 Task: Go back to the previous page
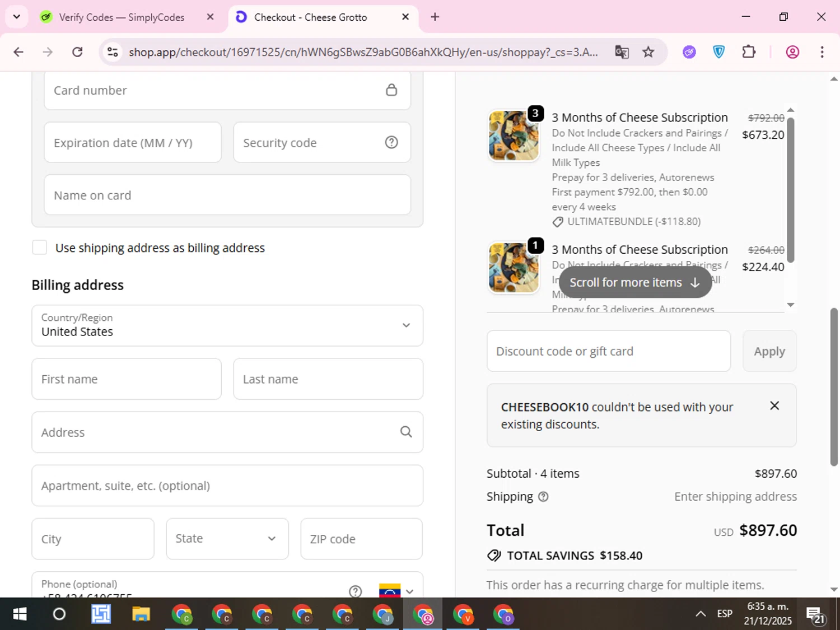(x=18, y=52)
